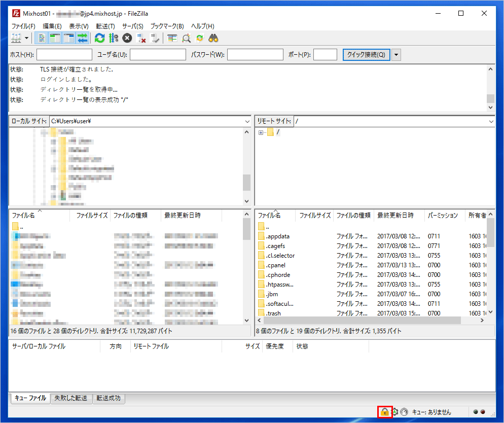
Task: Expand the remote root / folder
Action: coord(261,132)
